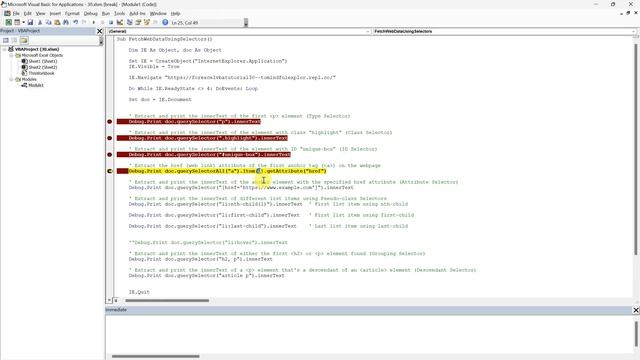Close the Immediate window pane
Image resolution: width=640 pixels, height=360 pixels.
pos(636,310)
